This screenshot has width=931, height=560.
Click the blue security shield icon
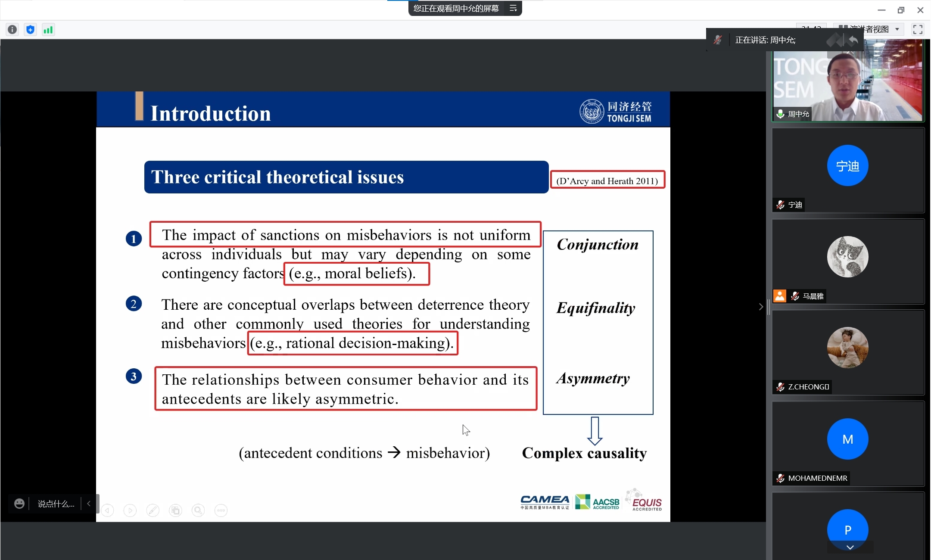pyautogui.click(x=30, y=30)
